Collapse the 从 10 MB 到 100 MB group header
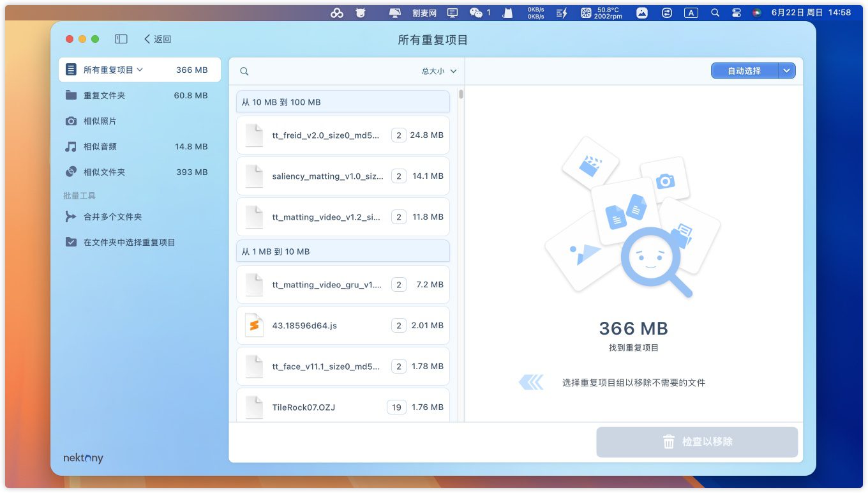 [x=343, y=102]
